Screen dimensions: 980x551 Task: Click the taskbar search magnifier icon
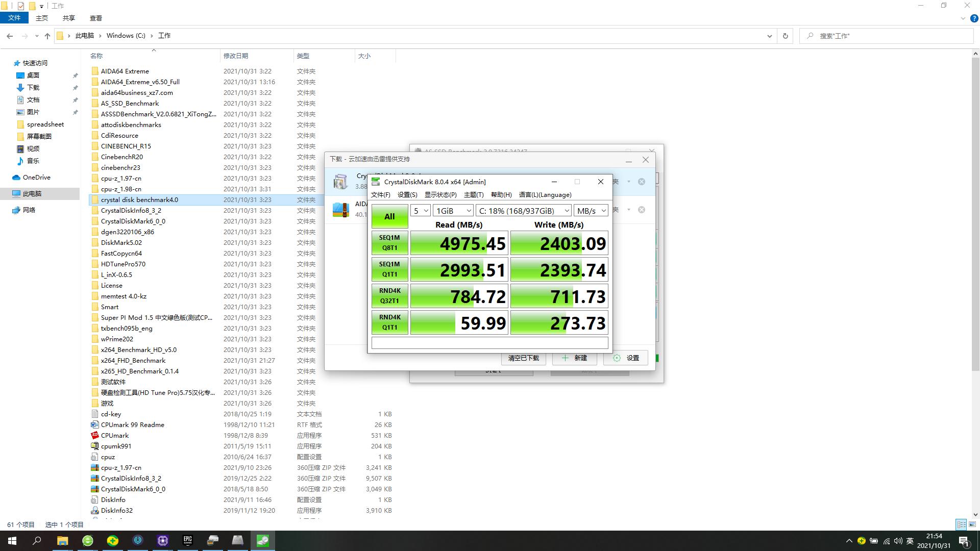pos(37,540)
